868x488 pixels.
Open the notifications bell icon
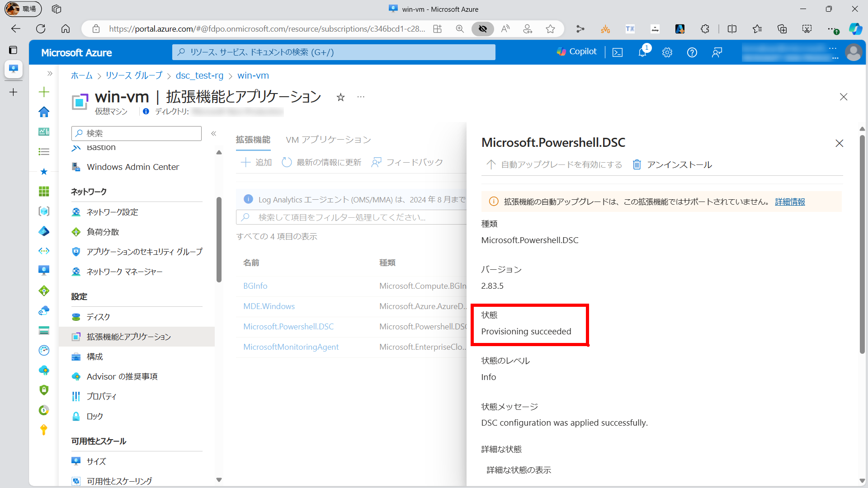642,52
